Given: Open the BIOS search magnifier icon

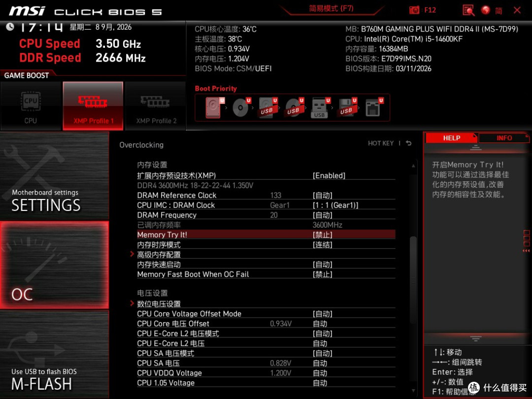Looking at the screenshot, I should point(468,10).
